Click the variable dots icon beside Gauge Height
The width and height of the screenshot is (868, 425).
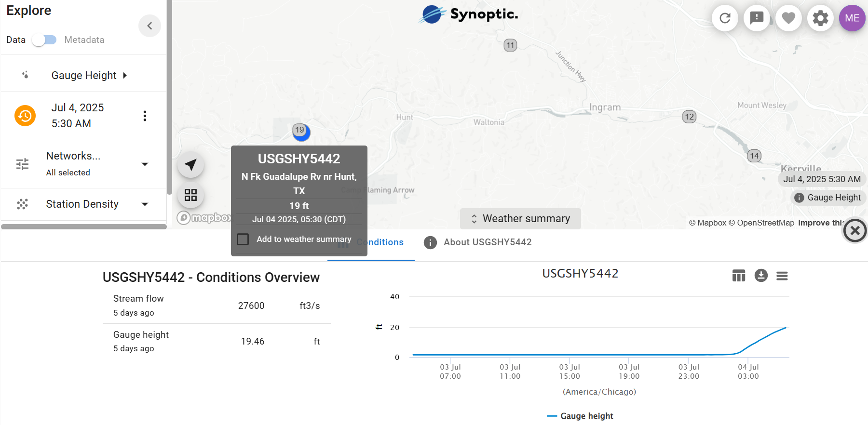tap(25, 75)
